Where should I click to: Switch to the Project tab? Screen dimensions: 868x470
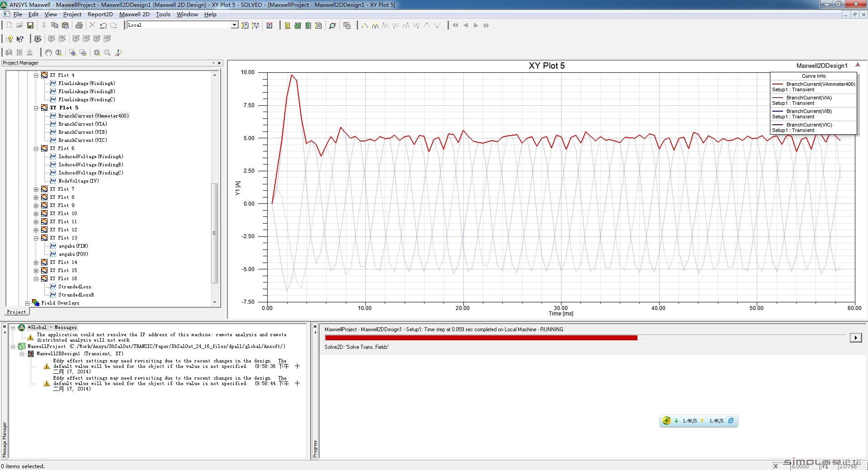(17, 312)
